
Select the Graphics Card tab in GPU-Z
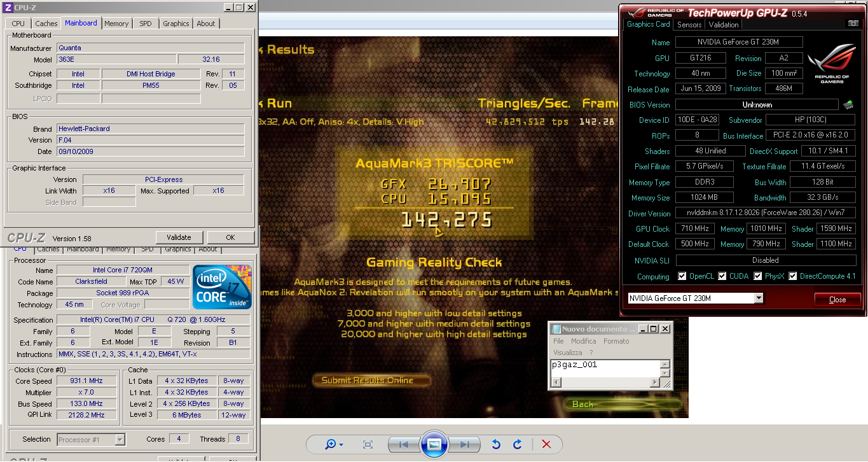click(x=649, y=24)
